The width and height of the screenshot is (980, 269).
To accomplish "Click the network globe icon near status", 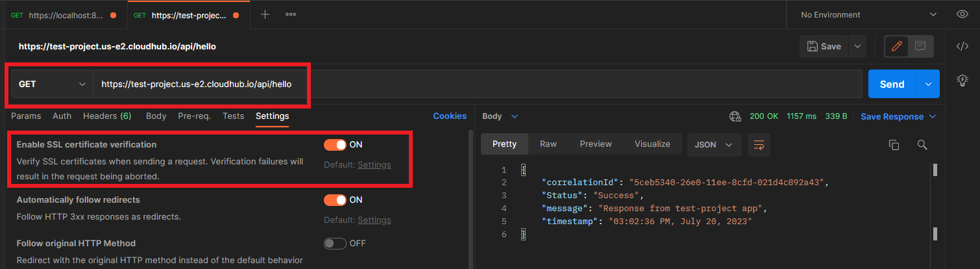I will pyautogui.click(x=735, y=116).
